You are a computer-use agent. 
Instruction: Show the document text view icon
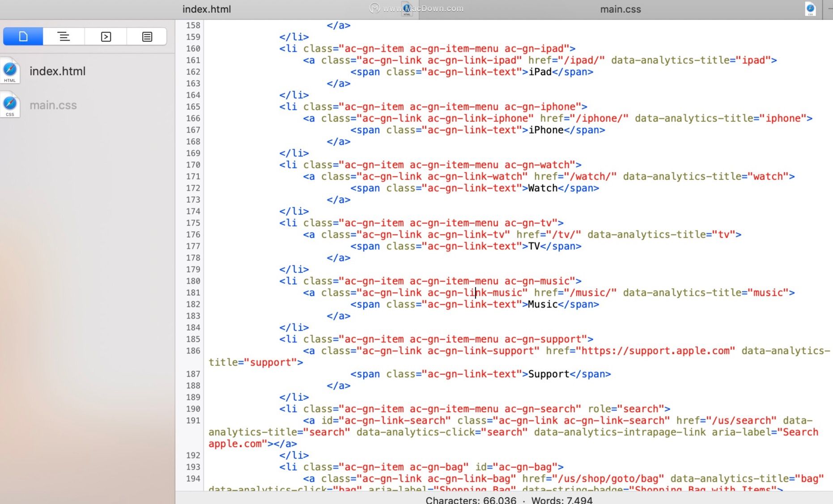tap(147, 37)
